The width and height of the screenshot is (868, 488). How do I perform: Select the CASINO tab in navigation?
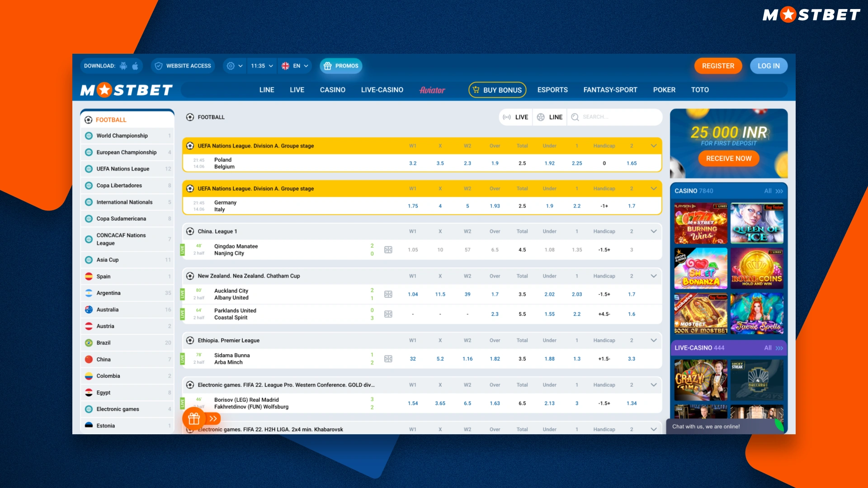[x=332, y=90]
